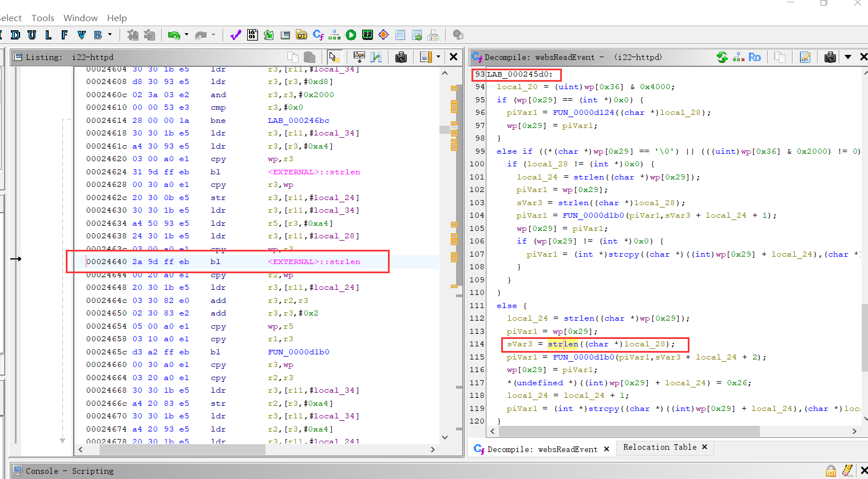Click the purple checkmark toolbar icon
The image size is (868, 479).
(x=236, y=35)
